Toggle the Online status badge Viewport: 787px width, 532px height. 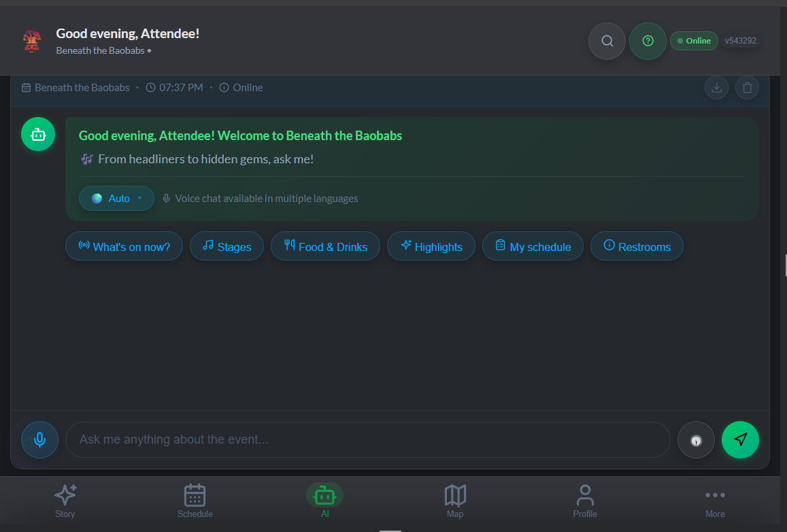[x=694, y=41]
